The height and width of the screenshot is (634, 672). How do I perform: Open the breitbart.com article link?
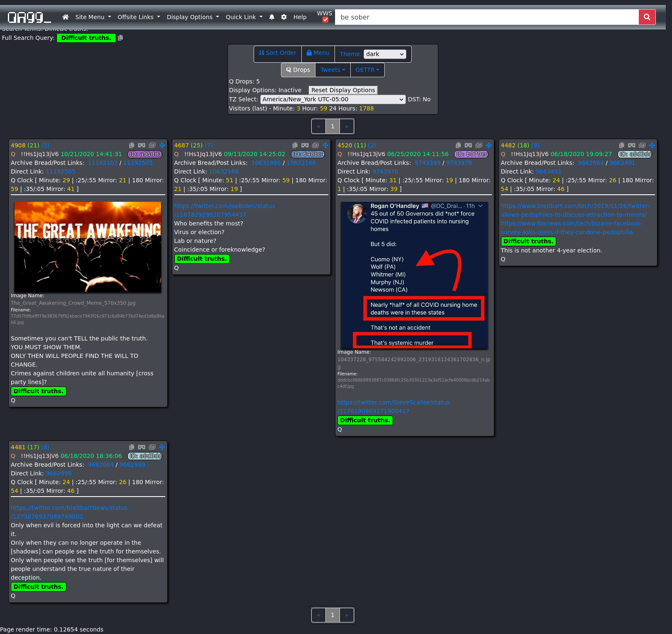click(x=575, y=211)
